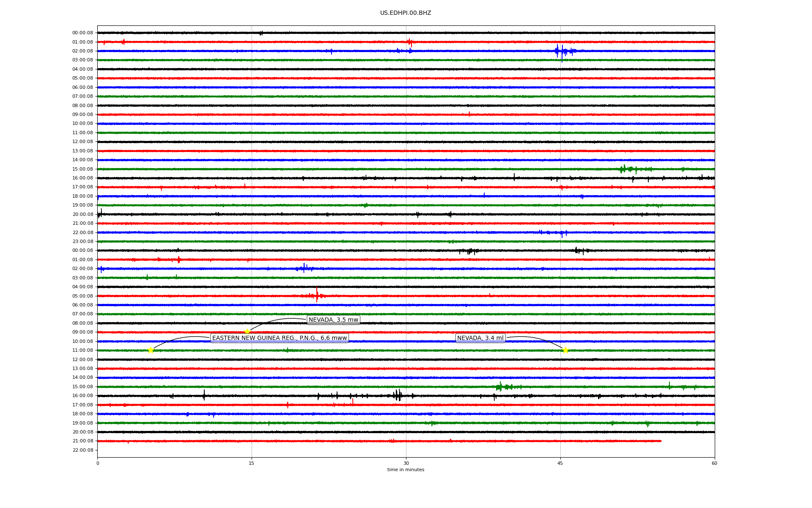812x508 pixels.
Task: Click the end of the red 21:00:08 trace
Action: (661, 441)
